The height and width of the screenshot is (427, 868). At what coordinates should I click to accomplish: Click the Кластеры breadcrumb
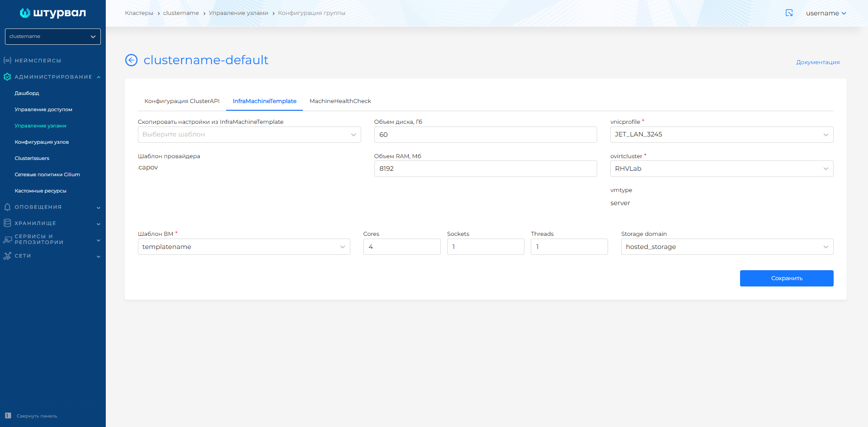[x=139, y=13]
